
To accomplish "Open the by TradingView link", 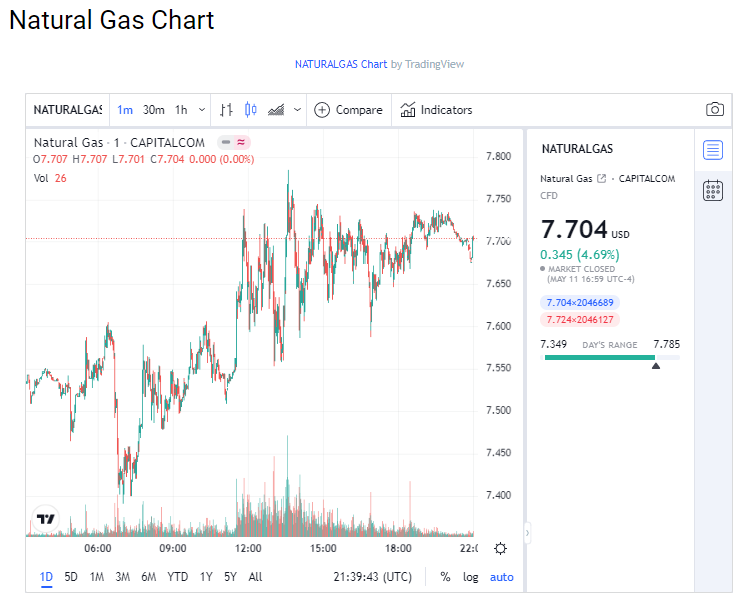I will (x=427, y=64).
